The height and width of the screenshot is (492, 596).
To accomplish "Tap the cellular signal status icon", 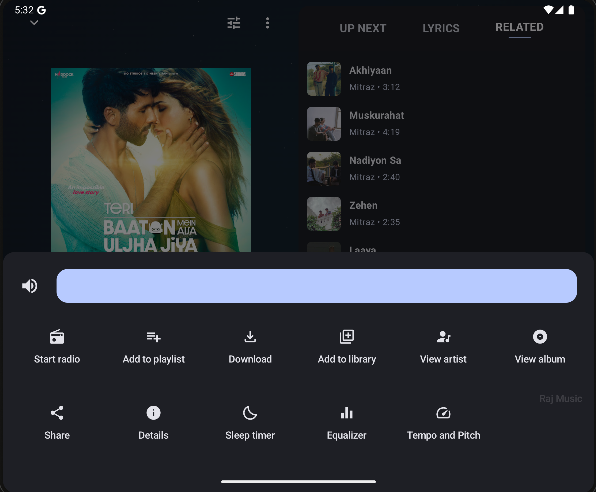I will coord(559,10).
